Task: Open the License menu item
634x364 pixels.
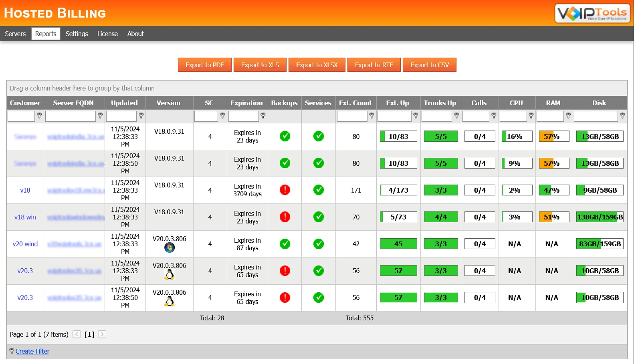Action: point(107,34)
